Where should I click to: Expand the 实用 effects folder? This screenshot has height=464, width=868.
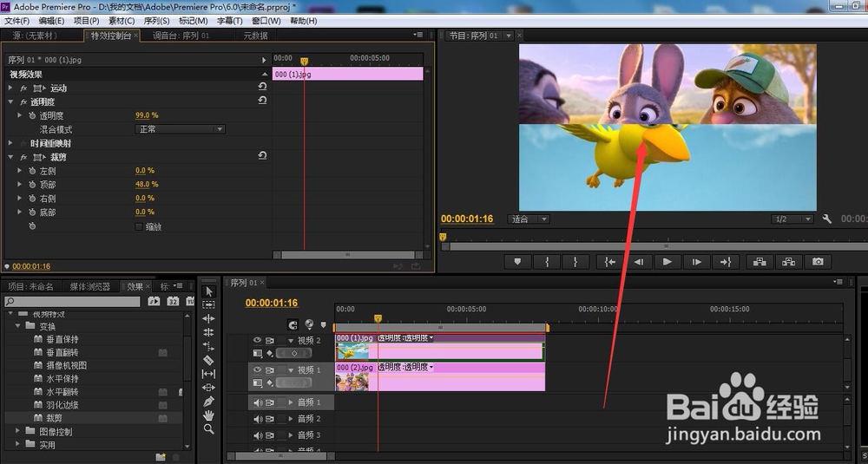point(17,444)
